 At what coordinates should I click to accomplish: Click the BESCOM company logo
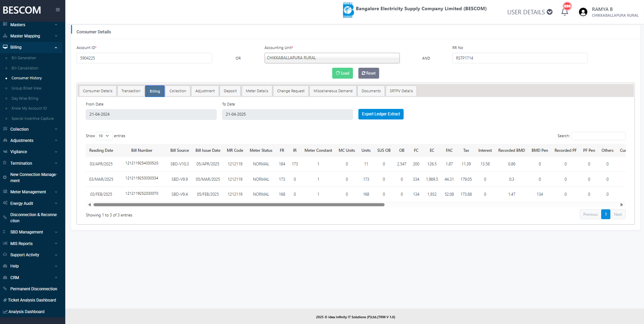coord(348,10)
